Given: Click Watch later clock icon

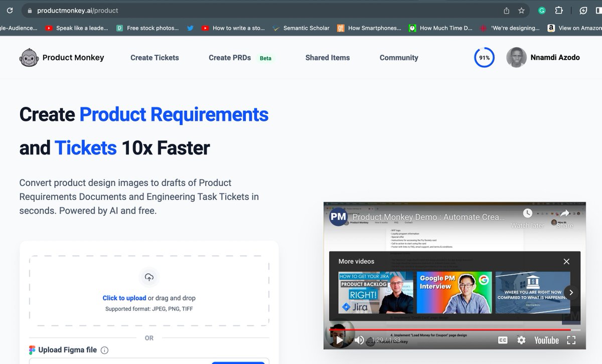Looking at the screenshot, I should (x=527, y=213).
